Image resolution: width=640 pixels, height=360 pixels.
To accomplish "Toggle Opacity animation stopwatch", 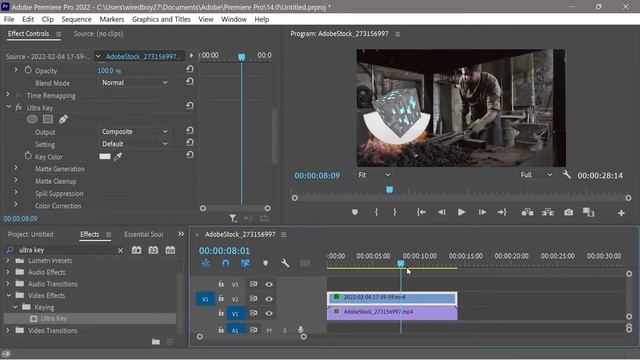I will click(28, 70).
